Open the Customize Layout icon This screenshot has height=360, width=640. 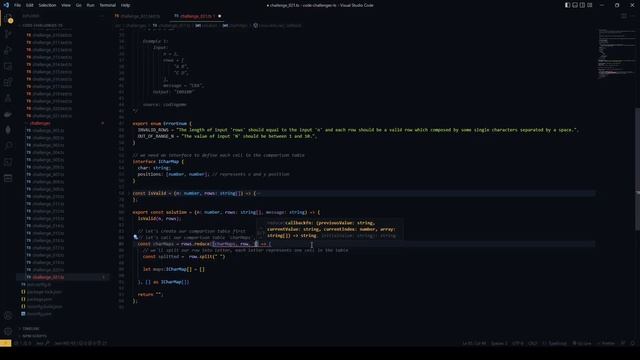(590, 5)
